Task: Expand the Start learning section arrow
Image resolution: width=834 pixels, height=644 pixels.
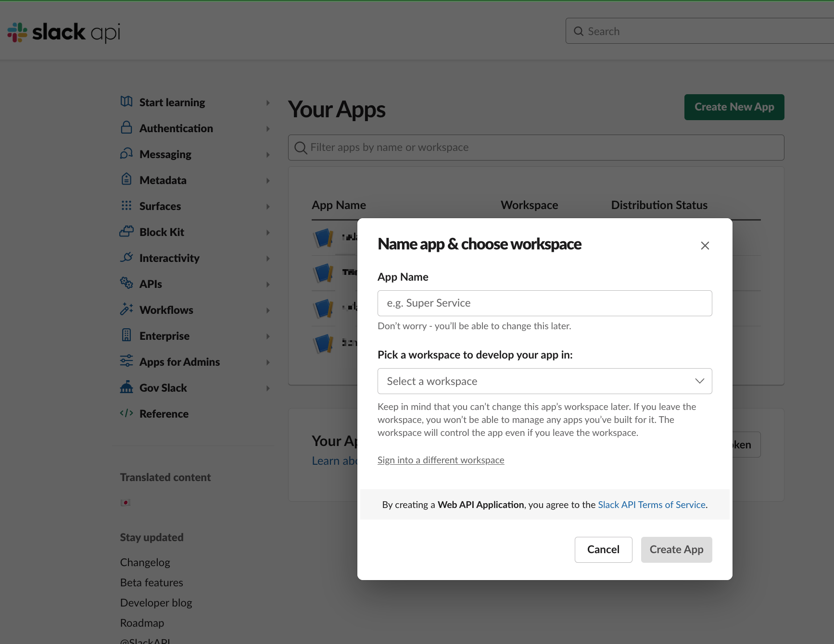Action: click(268, 103)
